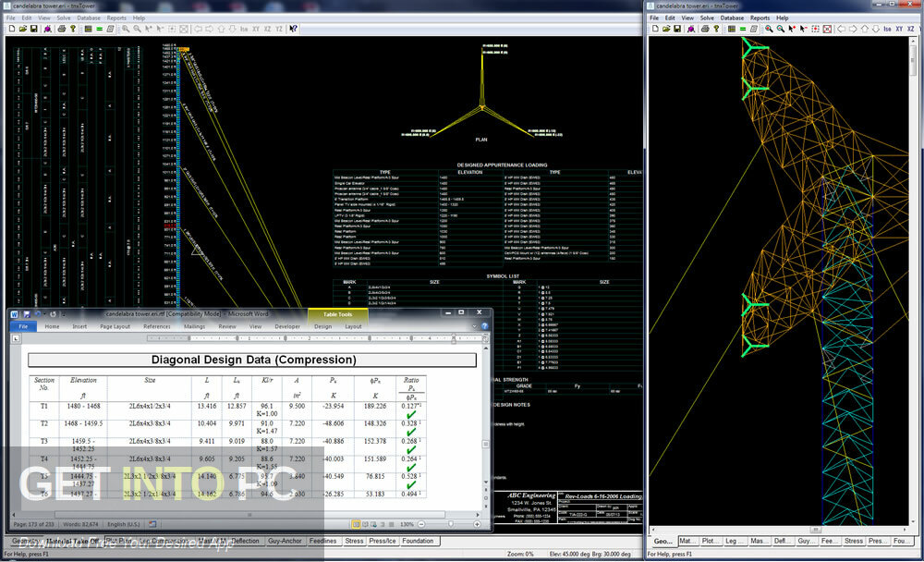Select Geo... tab in right tnxTower window
The height and width of the screenshot is (562, 924).
click(x=663, y=541)
